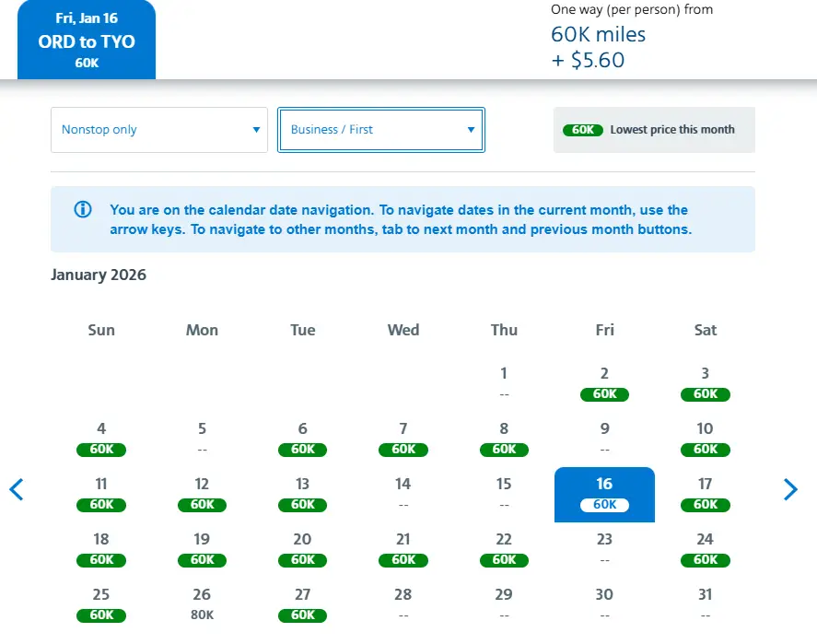Select Tuesday January 13 fare

(x=302, y=493)
